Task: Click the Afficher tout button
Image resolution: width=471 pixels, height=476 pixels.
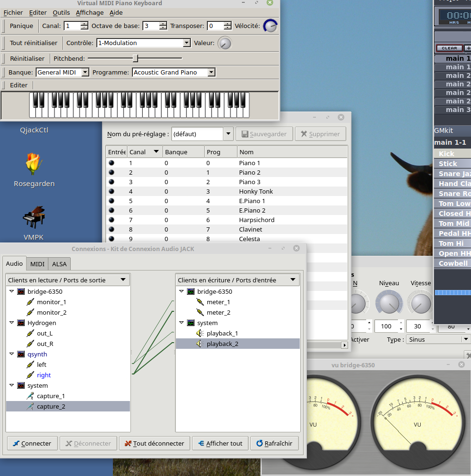Action: (x=221, y=444)
